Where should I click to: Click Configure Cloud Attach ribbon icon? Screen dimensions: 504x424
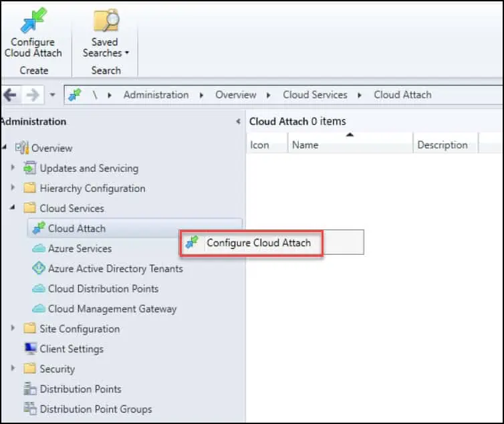point(33,21)
